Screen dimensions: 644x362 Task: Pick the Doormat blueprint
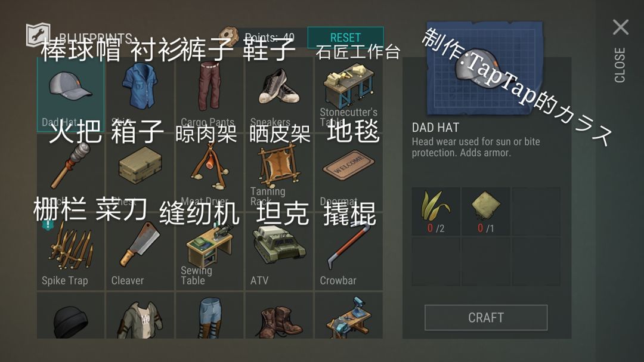pos(349,172)
